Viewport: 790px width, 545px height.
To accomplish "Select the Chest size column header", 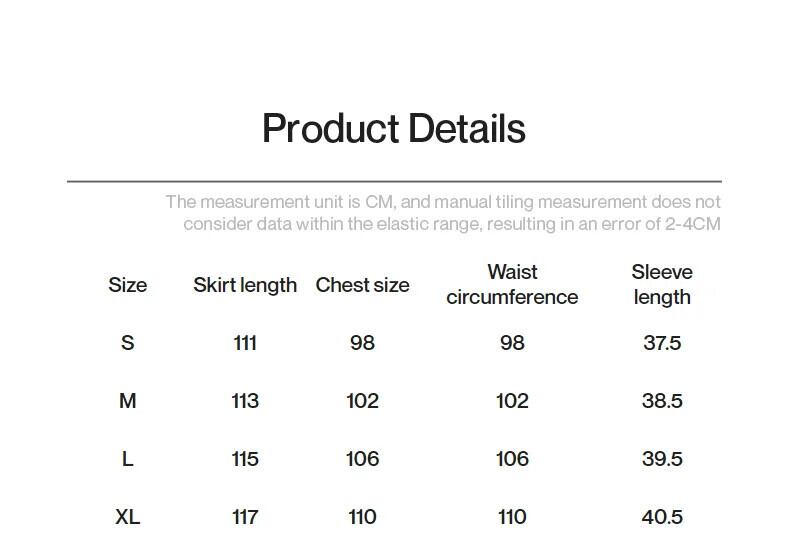I will click(x=362, y=285).
